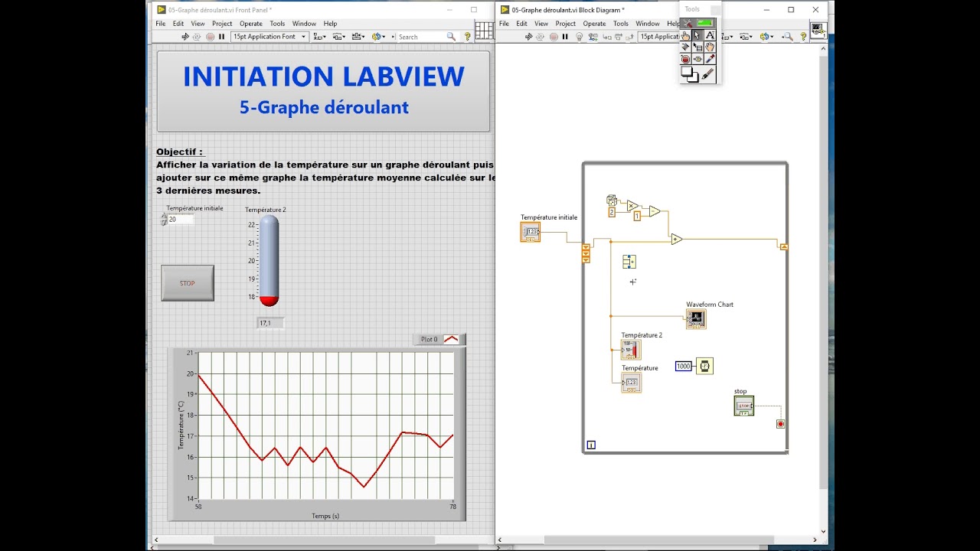Click Température 2 terminal in Block Diagram
The height and width of the screenshot is (551, 980).
click(x=631, y=350)
